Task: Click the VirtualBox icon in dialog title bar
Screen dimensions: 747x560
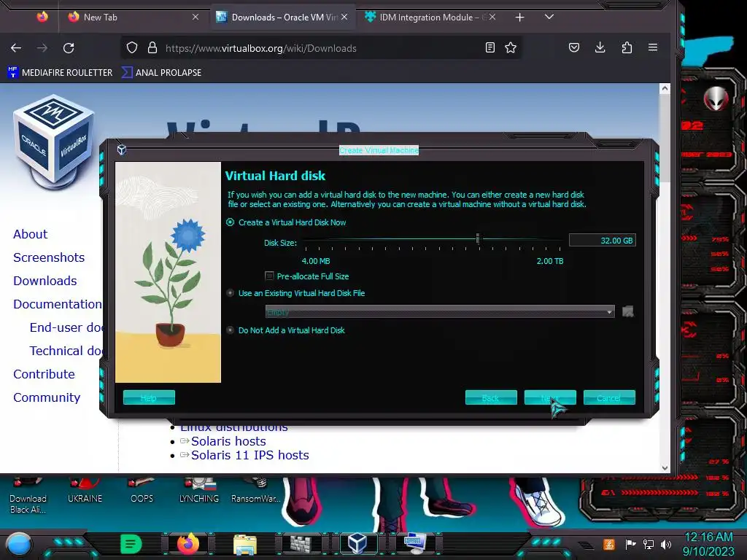Action: coord(122,149)
